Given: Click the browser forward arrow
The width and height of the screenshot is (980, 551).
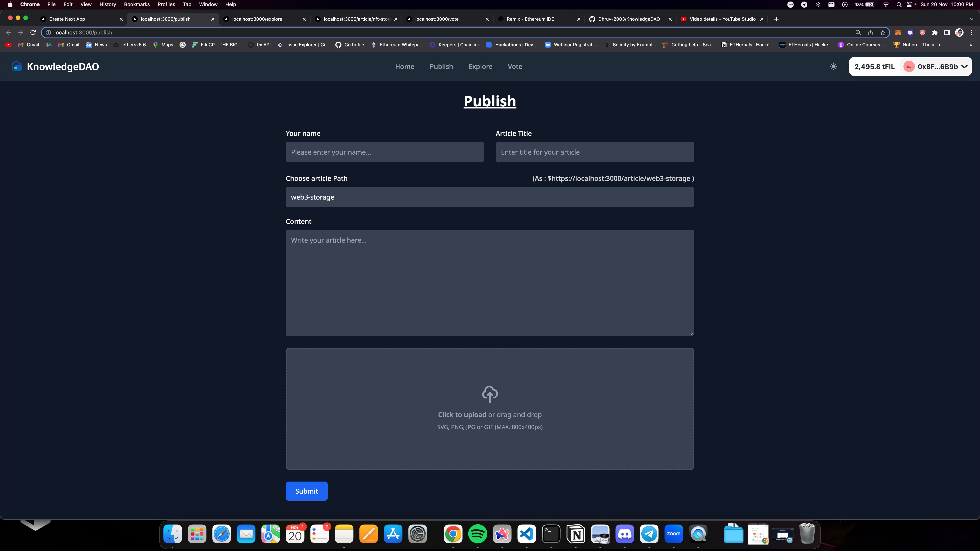Looking at the screenshot, I should (x=20, y=32).
